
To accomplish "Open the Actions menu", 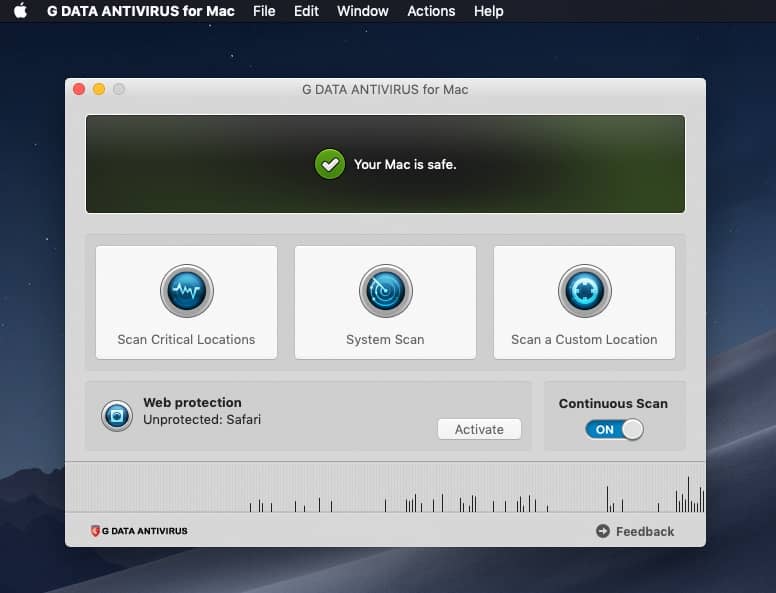I will pos(431,11).
